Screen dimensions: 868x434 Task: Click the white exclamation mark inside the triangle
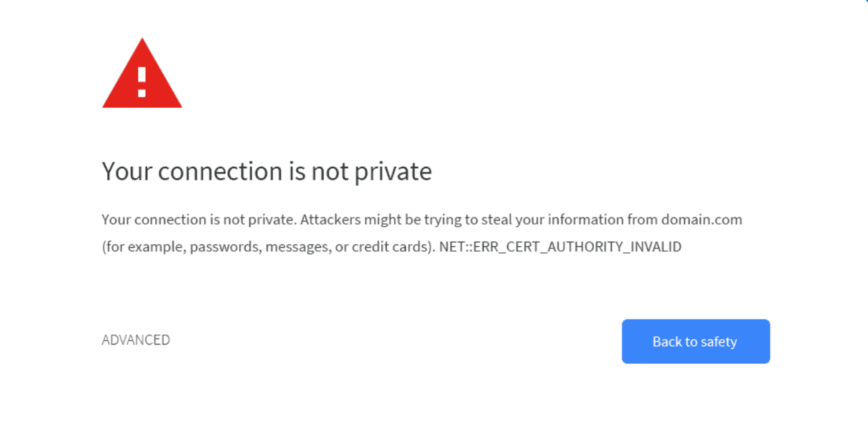(x=142, y=80)
